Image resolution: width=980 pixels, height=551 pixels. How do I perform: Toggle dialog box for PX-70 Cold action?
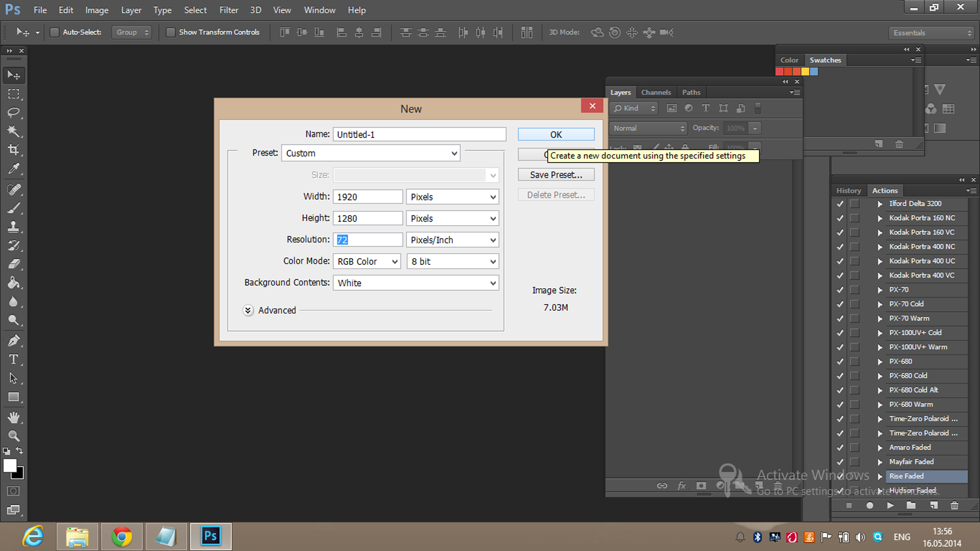(x=854, y=304)
